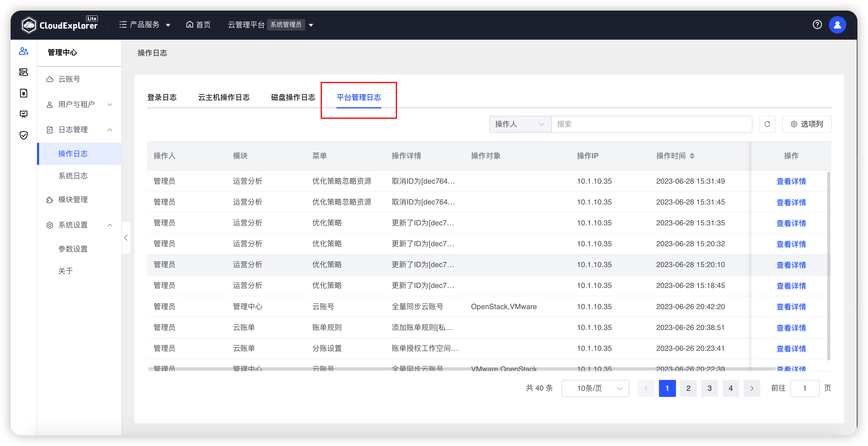Expand 用户与租户 submenu
The width and height of the screenshot is (868, 446).
(79, 104)
